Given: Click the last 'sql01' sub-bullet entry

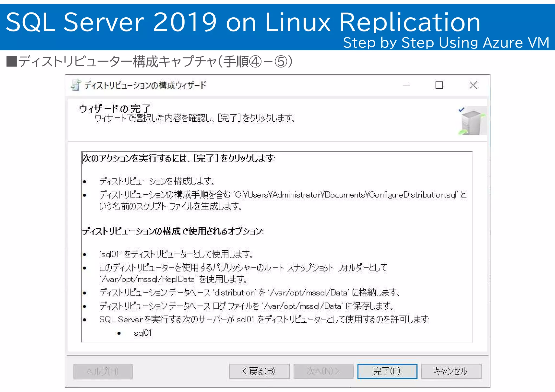Looking at the screenshot, I should tap(143, 333).
